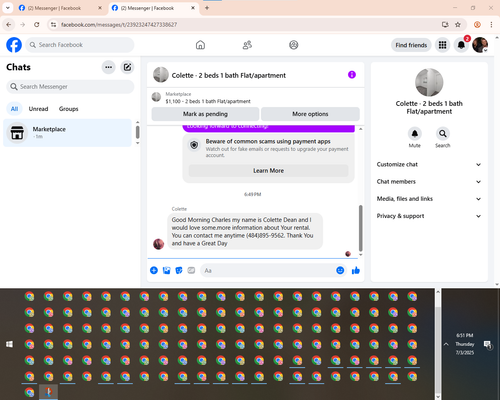Click the Search Messenger field

pyautogui.click(x=70, y=87)
